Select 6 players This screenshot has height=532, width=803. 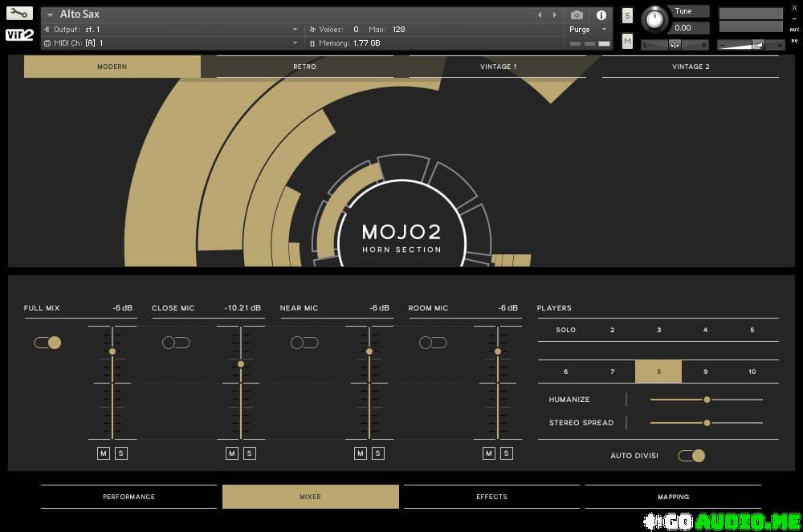tap(566, 372)
